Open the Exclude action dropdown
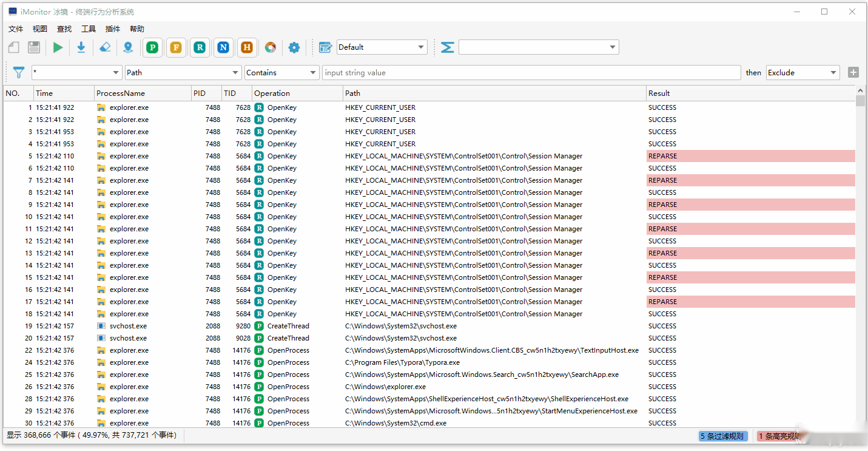This screenshot has width=868, height=451. click(803, 73)
